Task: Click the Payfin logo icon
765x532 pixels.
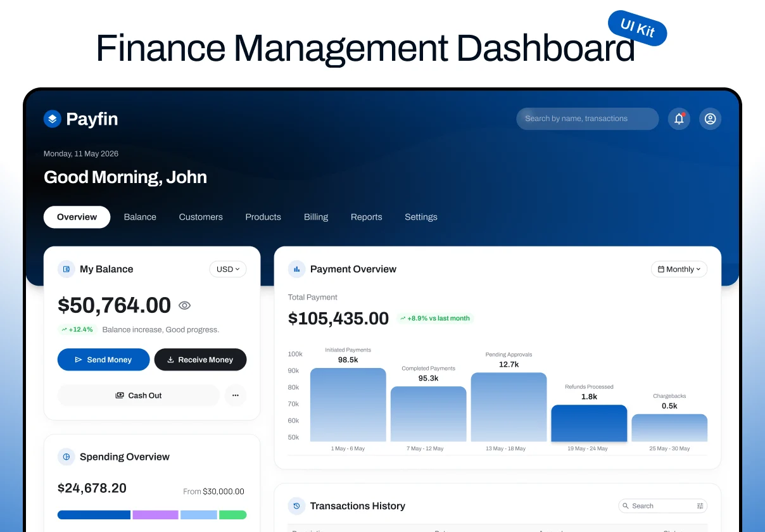Action: (x=52, y=118)
